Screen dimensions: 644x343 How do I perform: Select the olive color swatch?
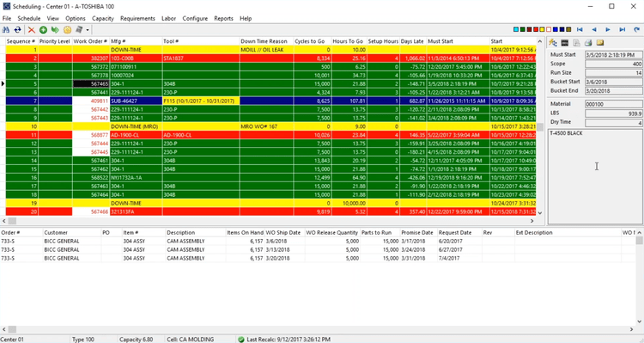568,29
